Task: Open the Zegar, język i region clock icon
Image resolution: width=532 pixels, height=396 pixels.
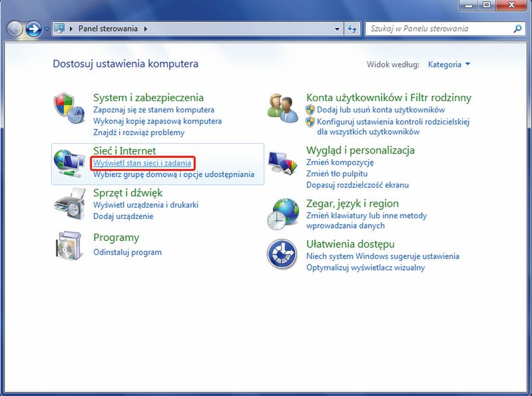Action: 282,214
